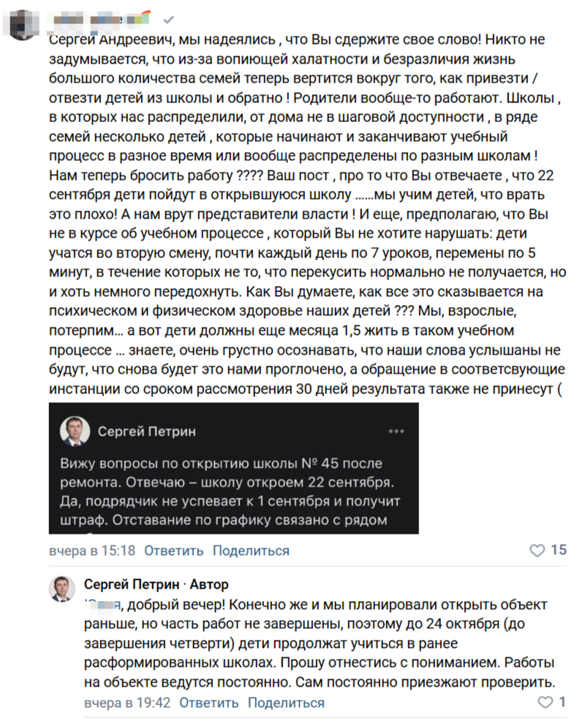Open Сергей Петрин's avatar beside his reply
The height and width of the screenshot is (721, 588).
tap(63, 588)
